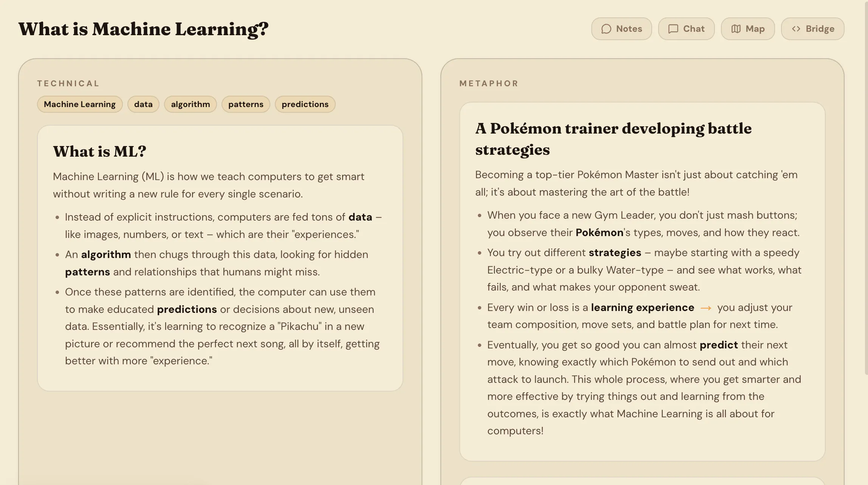Screen dimensions: 868x485
Task: Click the Bridge code brackets icon
Action: 796,29
